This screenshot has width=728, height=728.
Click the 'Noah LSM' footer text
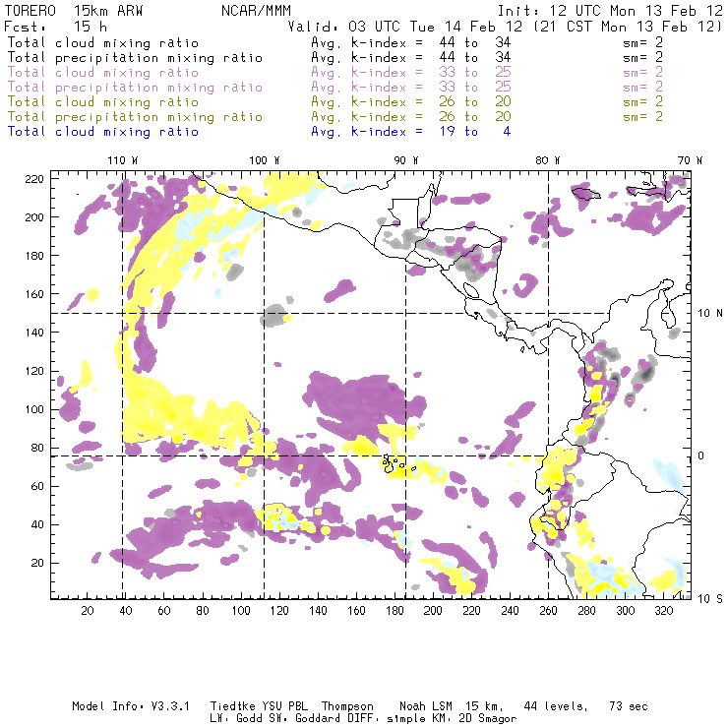click(x=428, y=706)
